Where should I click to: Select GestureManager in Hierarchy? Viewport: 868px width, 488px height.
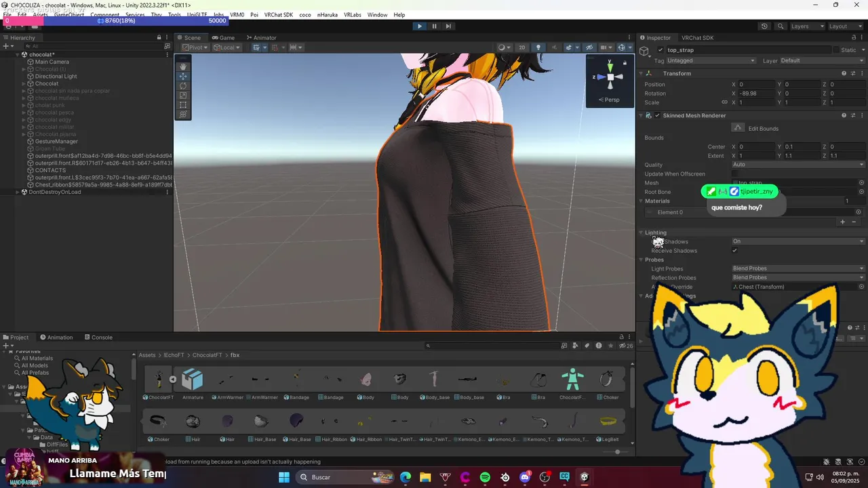[x=56, y=142]
